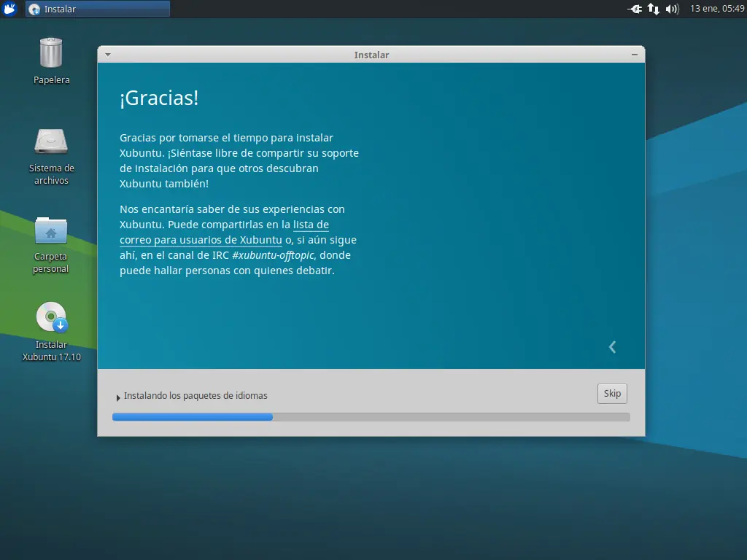Viewport: 747px width, 560px height.
Task: Open the network connections indicator
Action: pyautogui.click(x=654, y=9)
